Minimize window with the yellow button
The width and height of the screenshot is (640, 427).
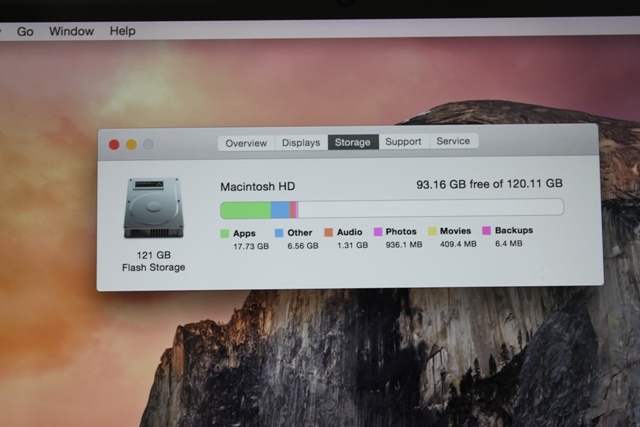131,145
